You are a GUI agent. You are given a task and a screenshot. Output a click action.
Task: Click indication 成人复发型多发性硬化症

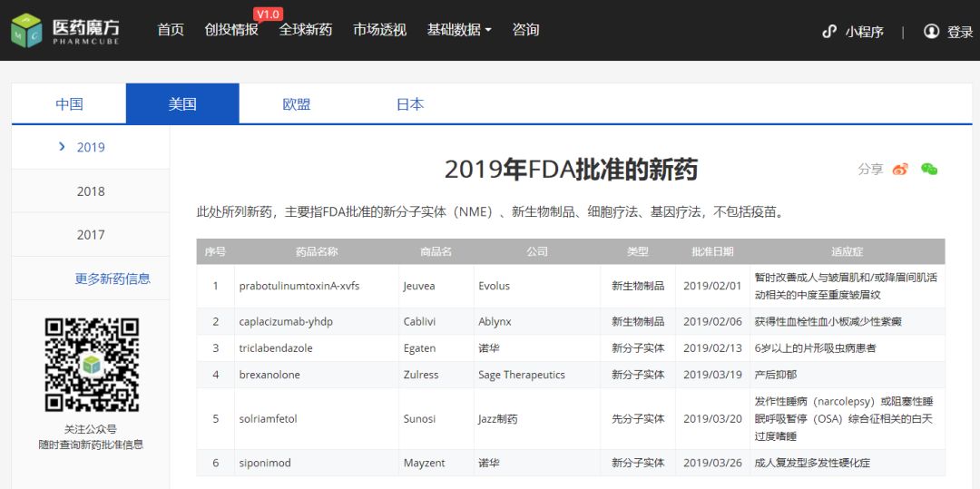click(812, 463)
